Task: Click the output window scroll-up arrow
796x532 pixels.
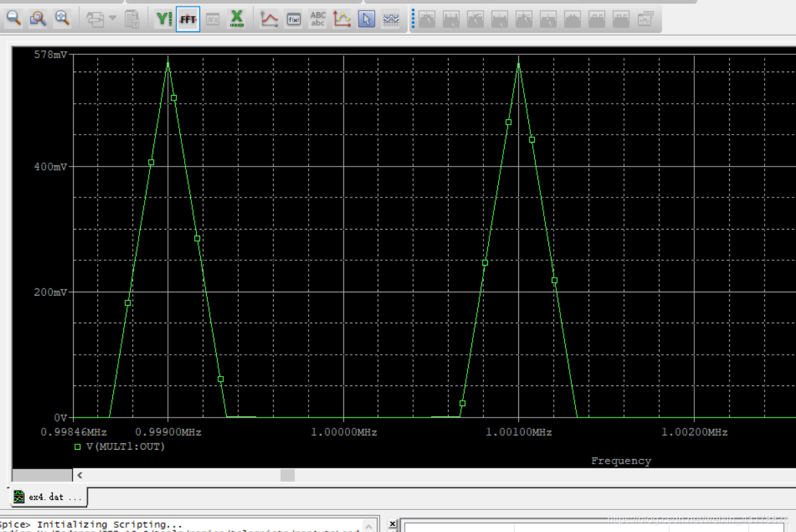Action: (x=370, y=526)
